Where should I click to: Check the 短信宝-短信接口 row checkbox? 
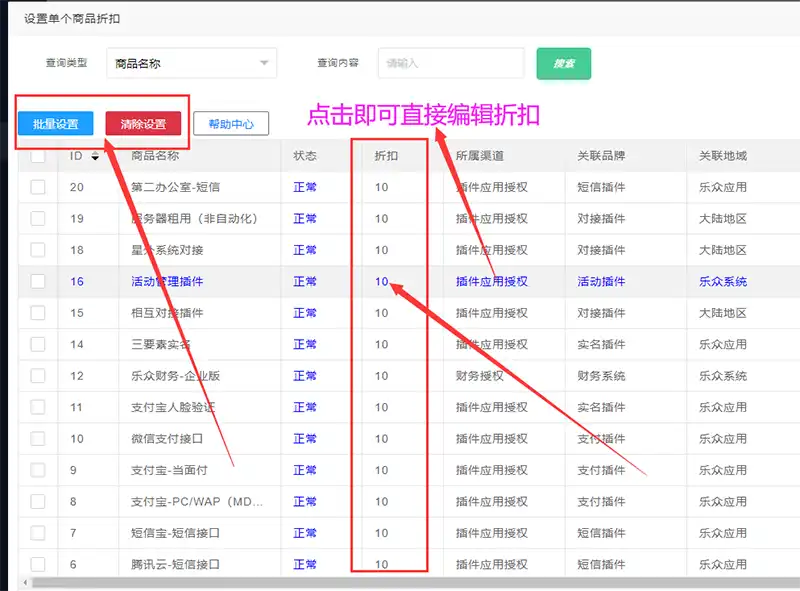(38, 533)
